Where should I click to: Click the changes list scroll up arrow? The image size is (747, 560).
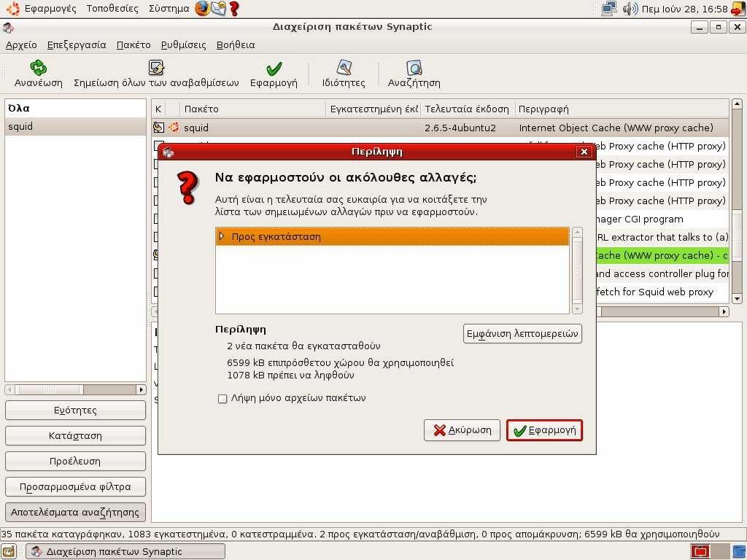coord(577,233)
